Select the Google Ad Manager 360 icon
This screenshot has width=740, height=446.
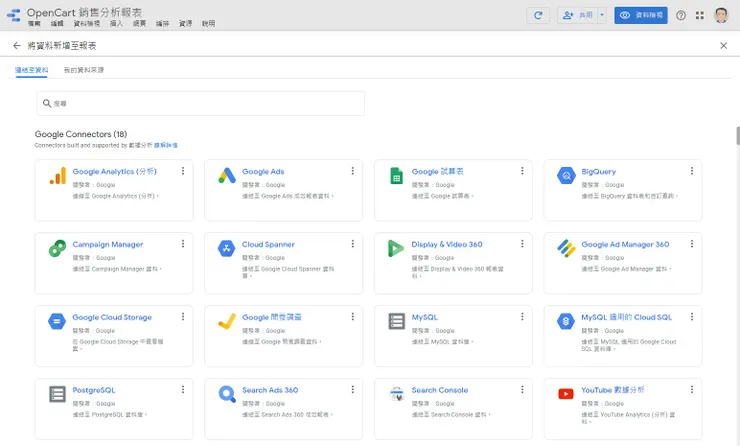pos(566,248)
